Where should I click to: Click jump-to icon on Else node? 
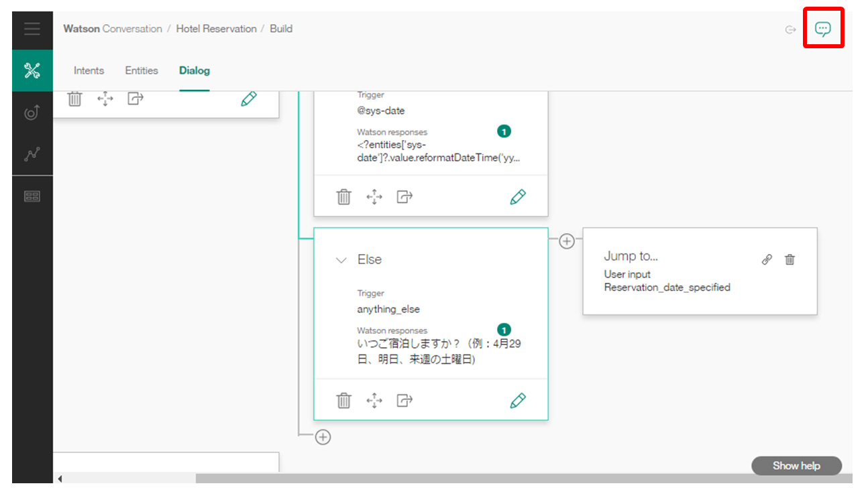pyautogui.click(x=404, y=401)
